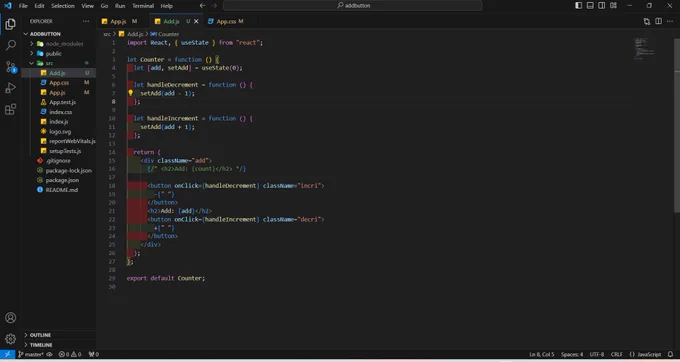Screen dimensions: 680x362
Task: Open the Help menu
Action: pyautogui.click(x=167, y=6)
